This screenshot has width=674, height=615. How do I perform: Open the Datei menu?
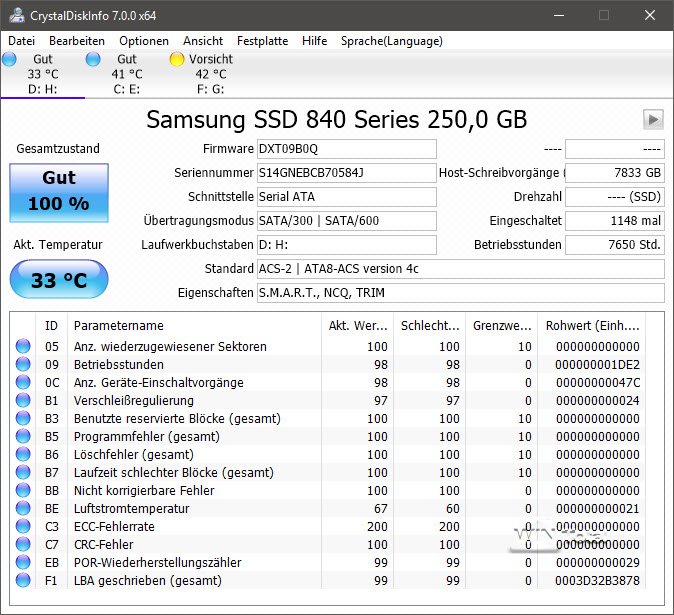pyautogui.click(x=21, y=41)
